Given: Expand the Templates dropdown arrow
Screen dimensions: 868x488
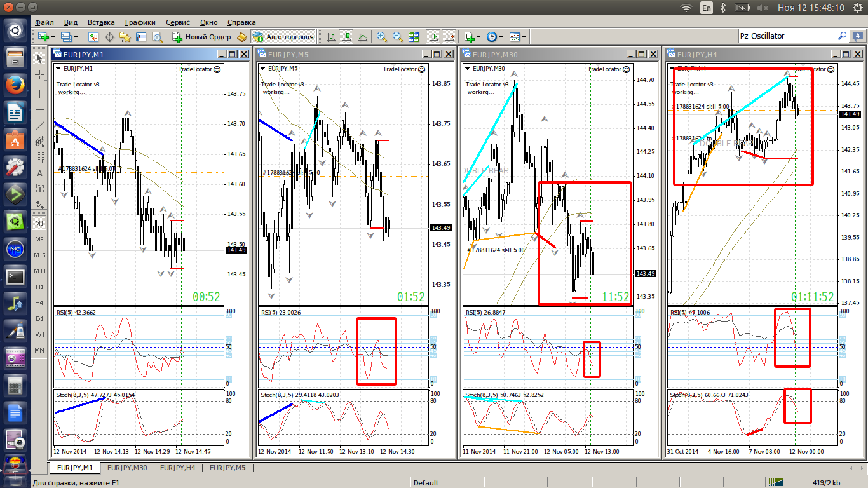Looking at the screenshot, I should pyautogui.click(x=524, y=37).
